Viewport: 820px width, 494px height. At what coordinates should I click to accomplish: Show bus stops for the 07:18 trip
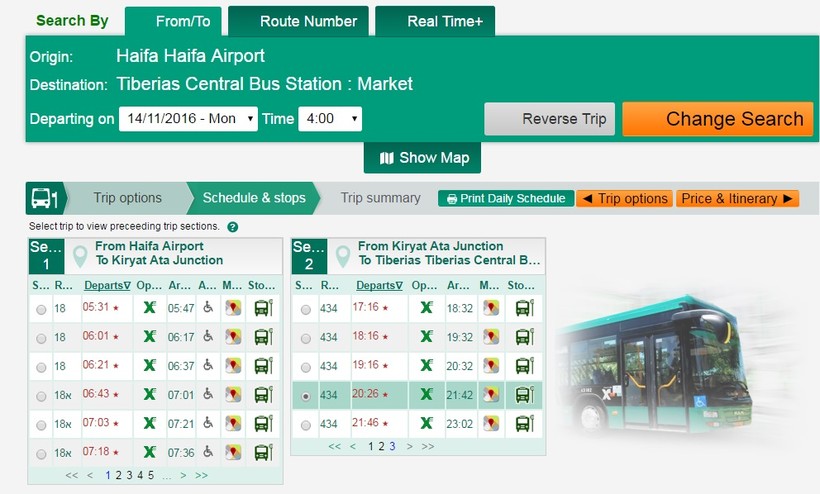[264, 452]
